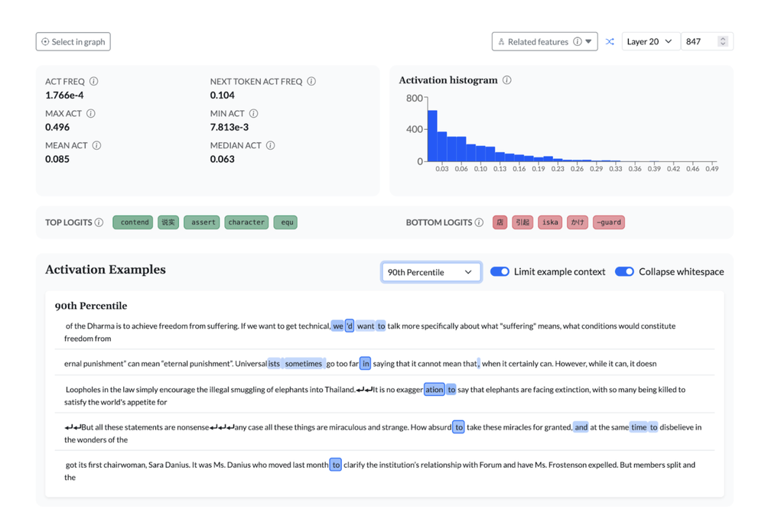The width and height of the screenshot is (765, 532).
Task: Click the BOTTOM LOGITS info icon
Action: 479,222
